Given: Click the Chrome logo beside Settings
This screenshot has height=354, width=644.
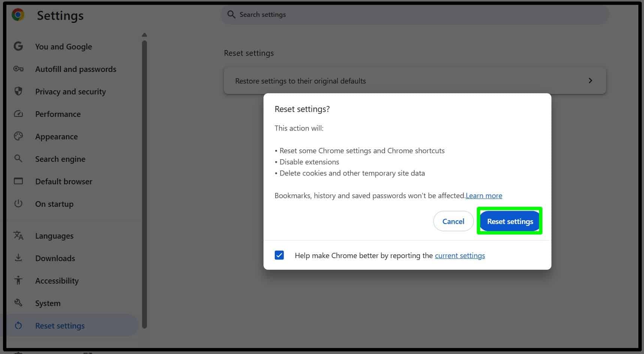Looking at the screenshot, I should click(18, 15).
